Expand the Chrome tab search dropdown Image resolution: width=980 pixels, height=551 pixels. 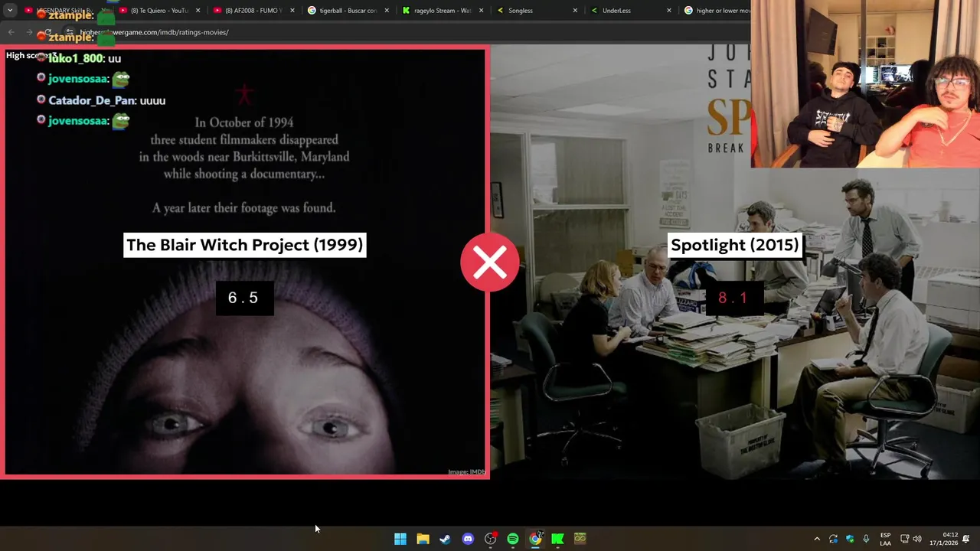tap(10, 11)
